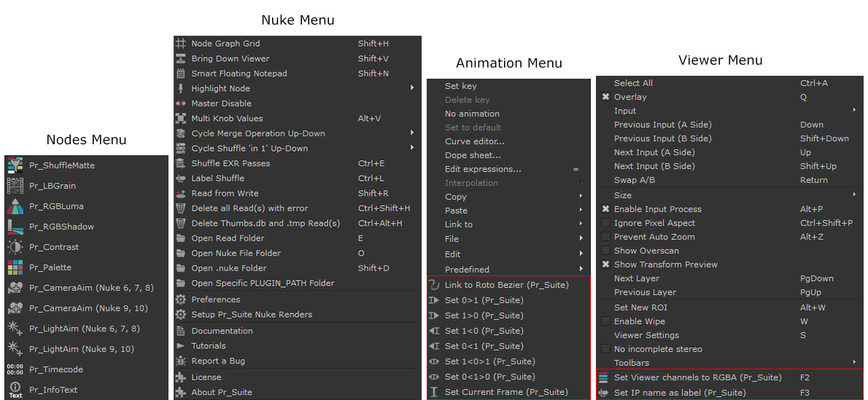Click the Pr_RGBLuma icon
This screenshot has height=400, width=868.
[x=15, y=206]
